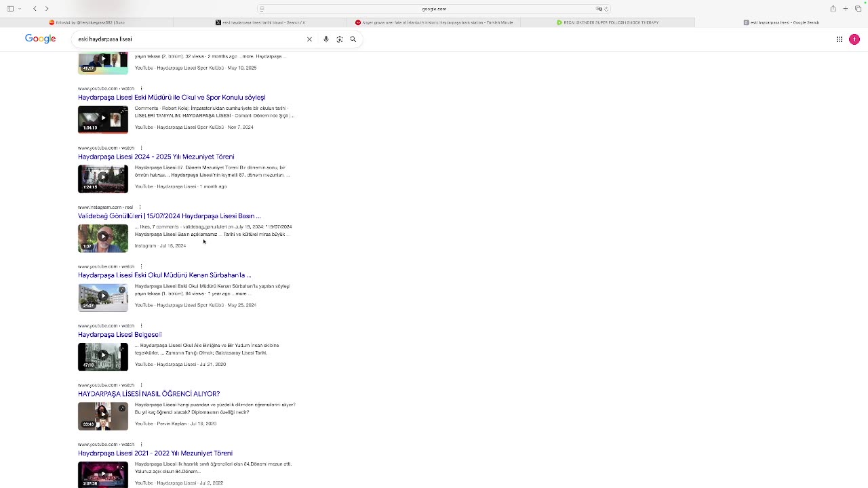Open more options for 2021 - 2022 Mezuniyet result
868x488 pixels.
141,445
